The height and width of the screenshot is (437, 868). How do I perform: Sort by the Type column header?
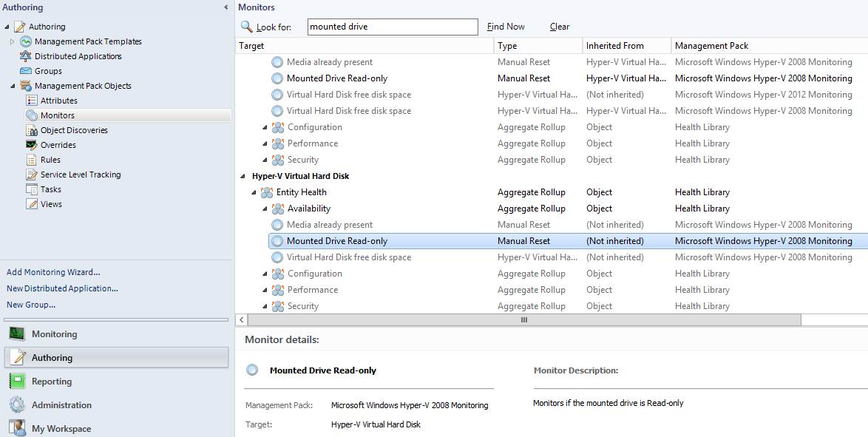point(538,46)
